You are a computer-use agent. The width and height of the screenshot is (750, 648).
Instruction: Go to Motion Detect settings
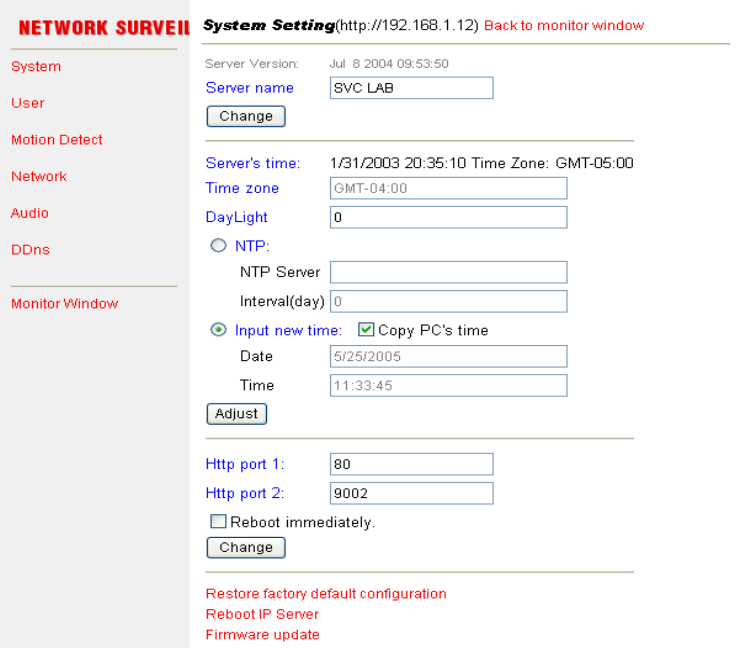[x=56, y=140]
